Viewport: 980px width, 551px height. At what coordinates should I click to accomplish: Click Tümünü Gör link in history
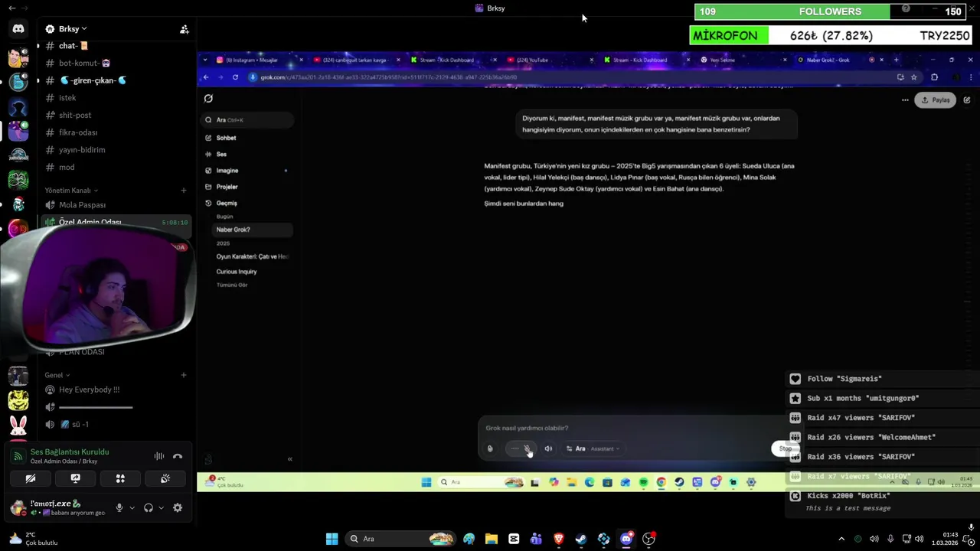pyautogui.click(x=232, y=285)
